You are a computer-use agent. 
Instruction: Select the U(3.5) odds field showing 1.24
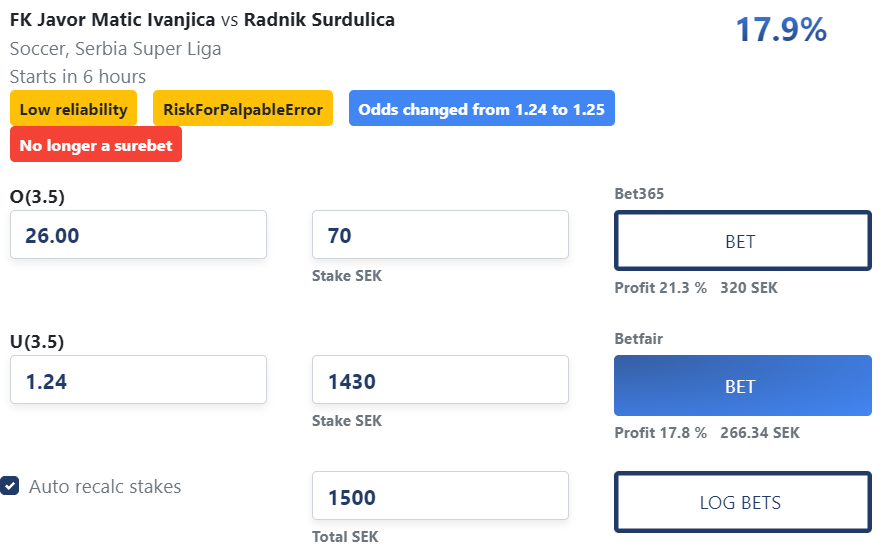[138, 380]
